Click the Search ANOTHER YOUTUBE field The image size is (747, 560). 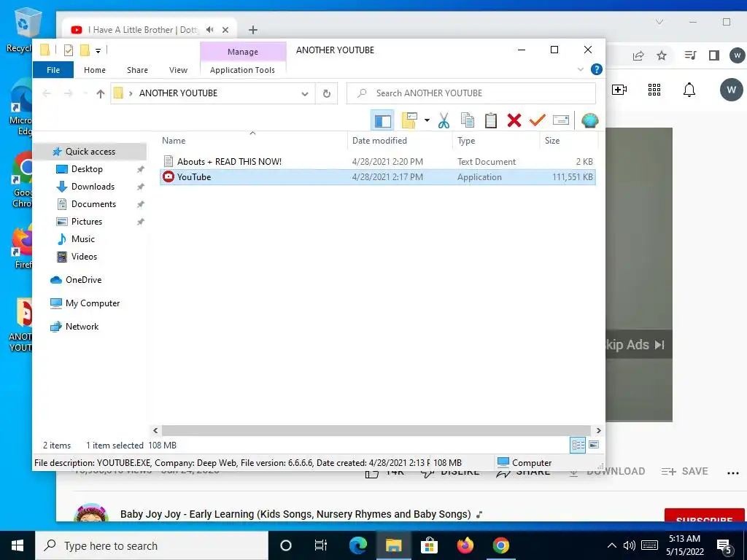471,93
